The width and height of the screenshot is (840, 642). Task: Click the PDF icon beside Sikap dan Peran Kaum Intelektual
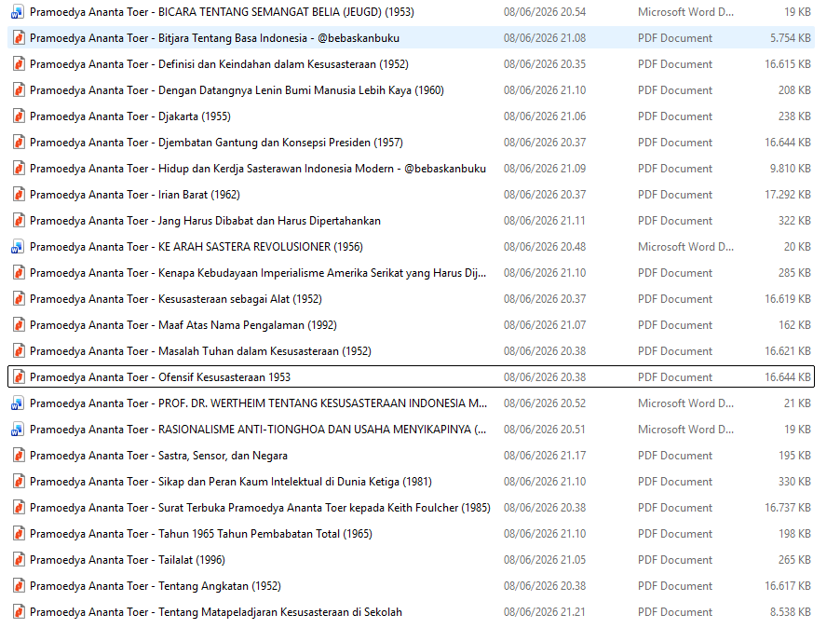pyautogui.click(x=19, y=482)
